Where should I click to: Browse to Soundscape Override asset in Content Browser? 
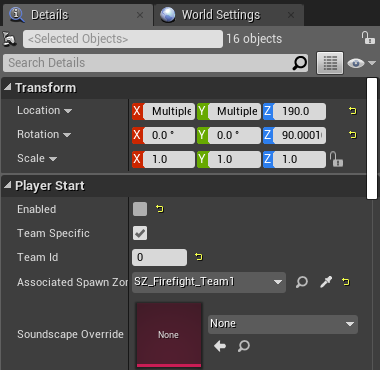click(244, 346)
